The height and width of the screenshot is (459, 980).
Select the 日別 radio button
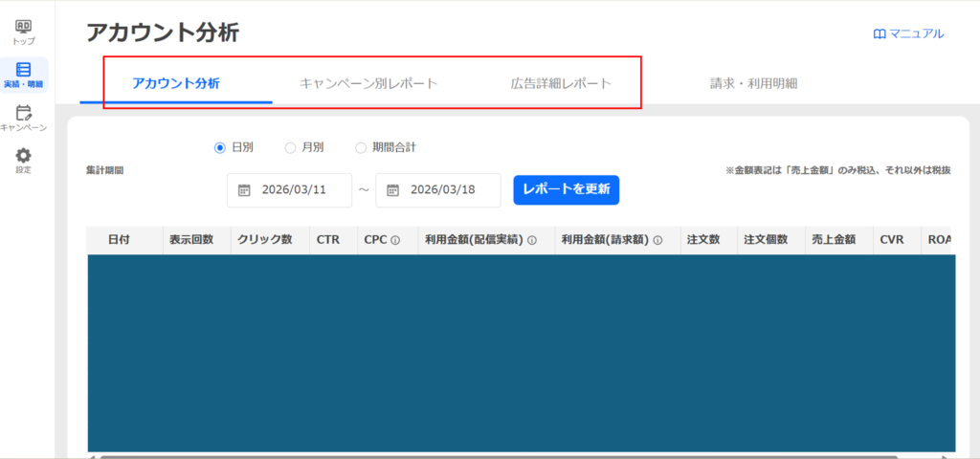pos(220,147)
